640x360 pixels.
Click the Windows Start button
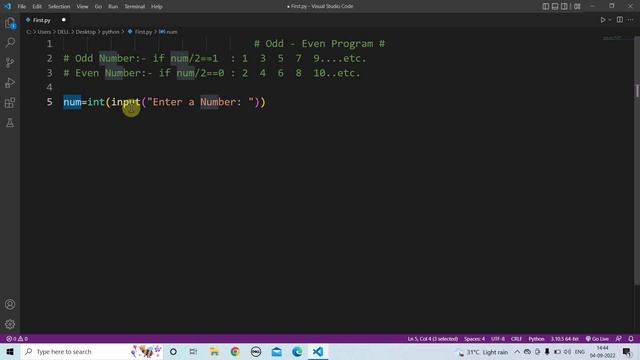(x=10, y=351)
